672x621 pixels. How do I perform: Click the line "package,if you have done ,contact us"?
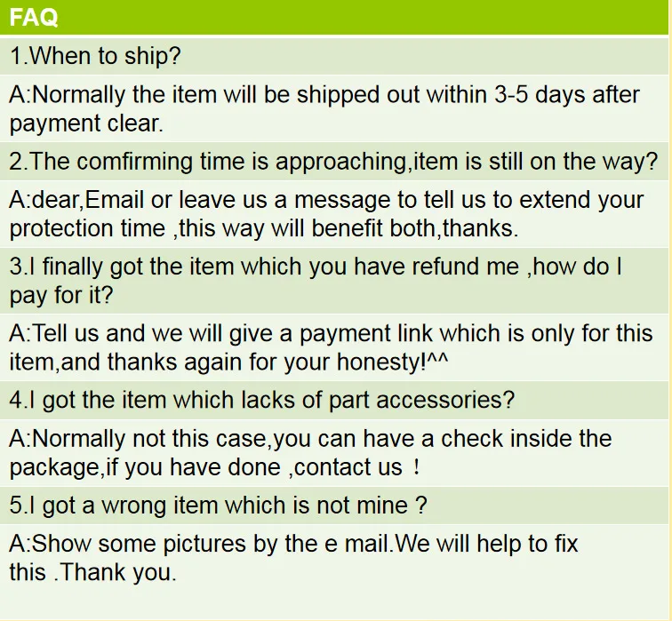coord(214,466)
